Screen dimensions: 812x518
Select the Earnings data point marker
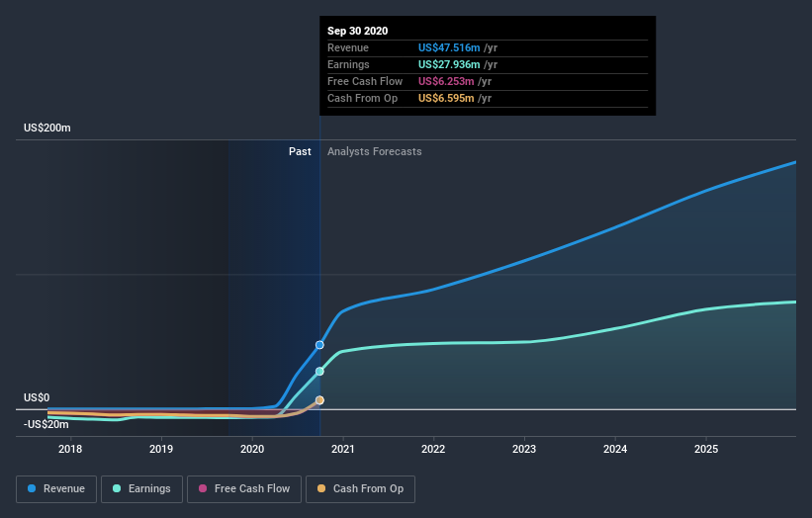tap(319, 372)
